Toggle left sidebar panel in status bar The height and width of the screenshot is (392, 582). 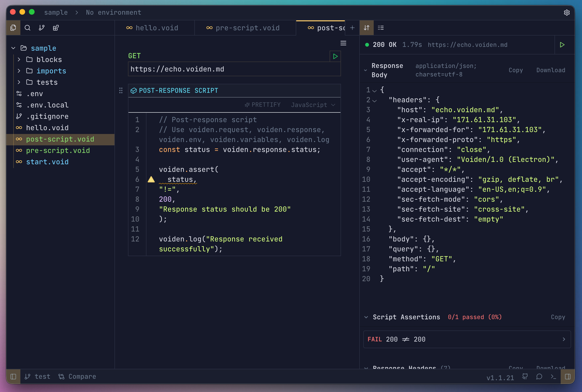[x=13, y=377]
